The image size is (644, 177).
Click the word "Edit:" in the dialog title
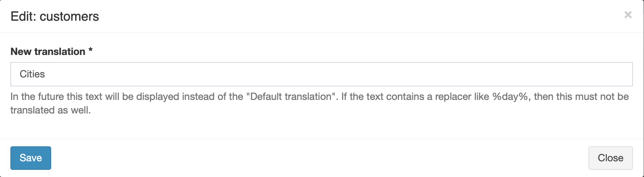pos(24,16)
